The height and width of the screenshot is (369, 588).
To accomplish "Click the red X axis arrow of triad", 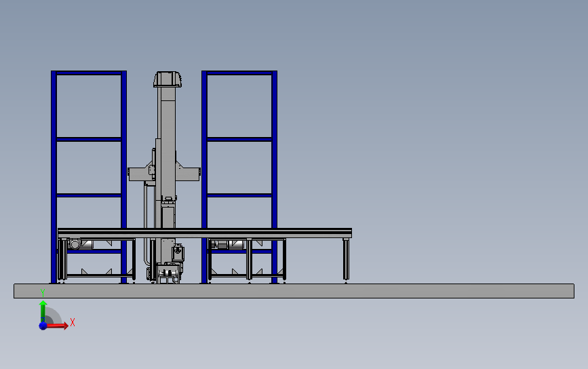I will [x=58, y=325].
